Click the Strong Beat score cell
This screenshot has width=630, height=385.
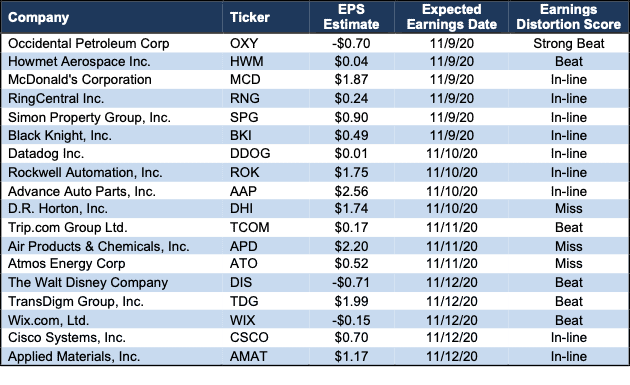tap(569, 43)
